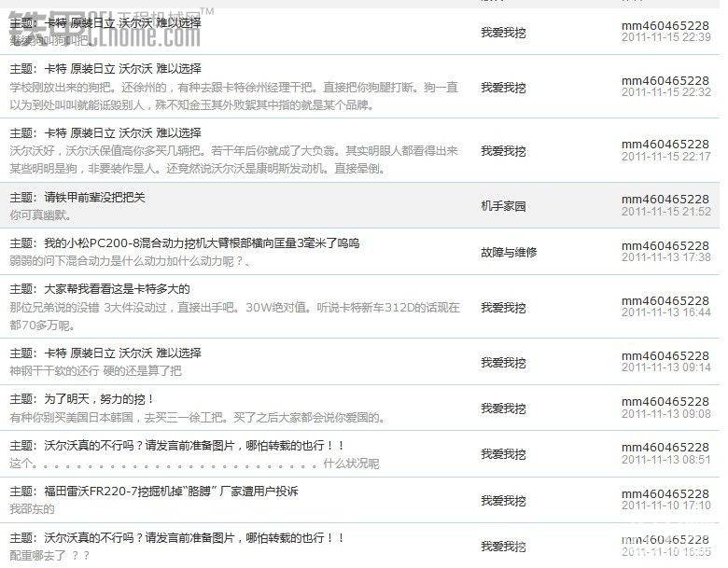
Task: Click 我爱我挖 in the 22:17 row
Action: (503, 151)
